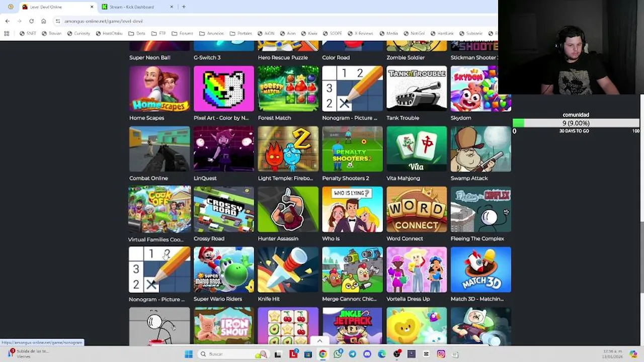Open the Vita Mahjong game icon
This screenshot has width=644, height=362.
[417, 149]
